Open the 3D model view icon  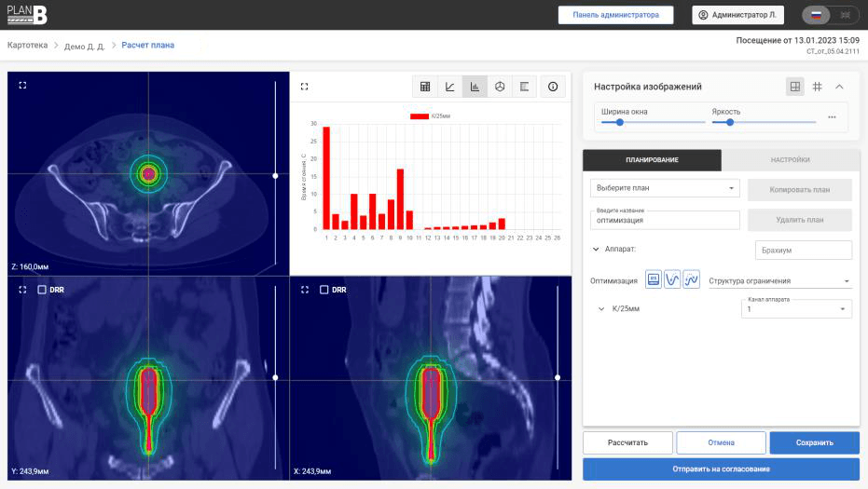(500, 87)
